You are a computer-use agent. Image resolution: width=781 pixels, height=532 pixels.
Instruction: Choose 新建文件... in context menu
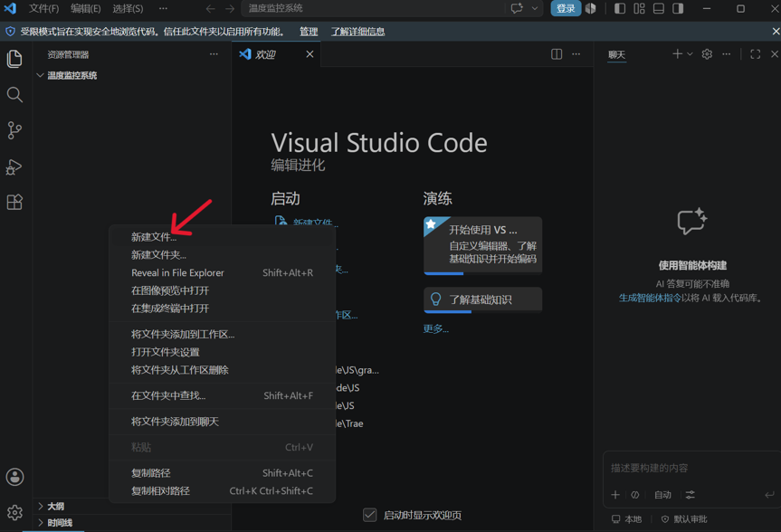click(x=222, y=237)
